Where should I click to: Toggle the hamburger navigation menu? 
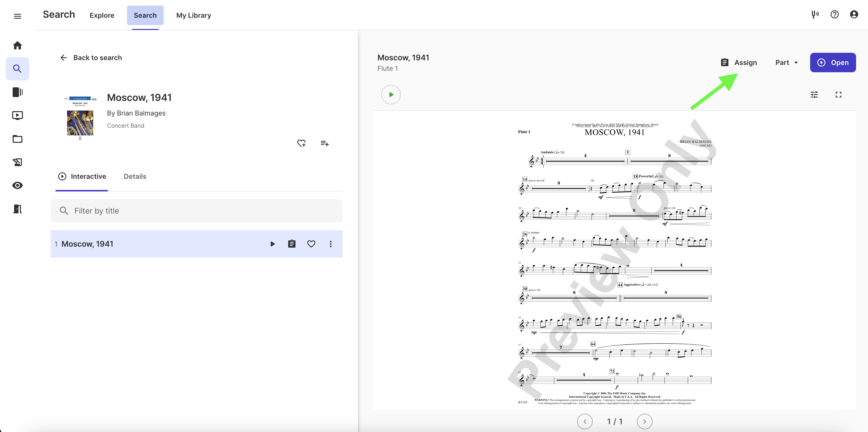click(x=17, y=16)
